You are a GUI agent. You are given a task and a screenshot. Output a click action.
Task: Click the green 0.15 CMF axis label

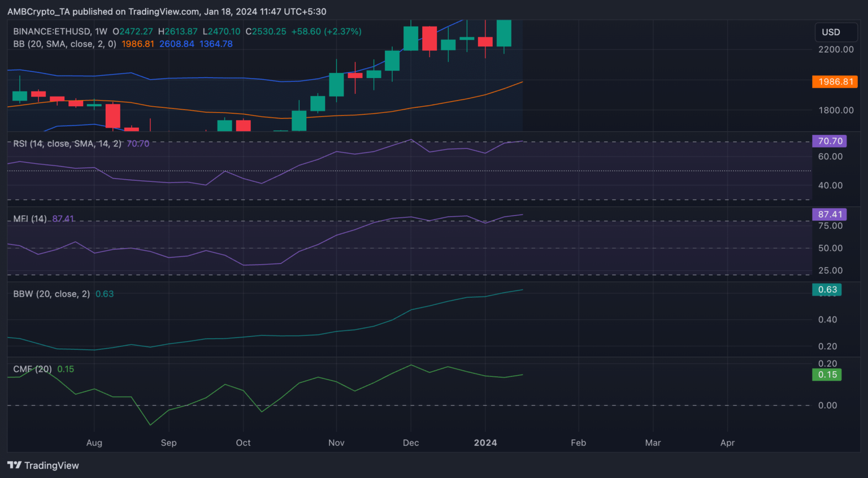click(x=827, y=374)
